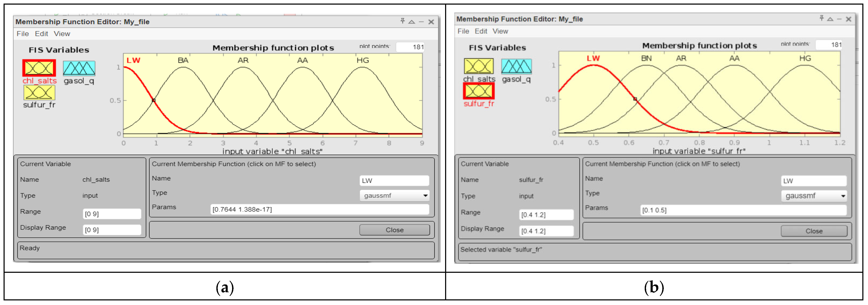Viewport: 868px width, 305px height.
Task: Open Edit menu in right window
Action: point(481,31)
